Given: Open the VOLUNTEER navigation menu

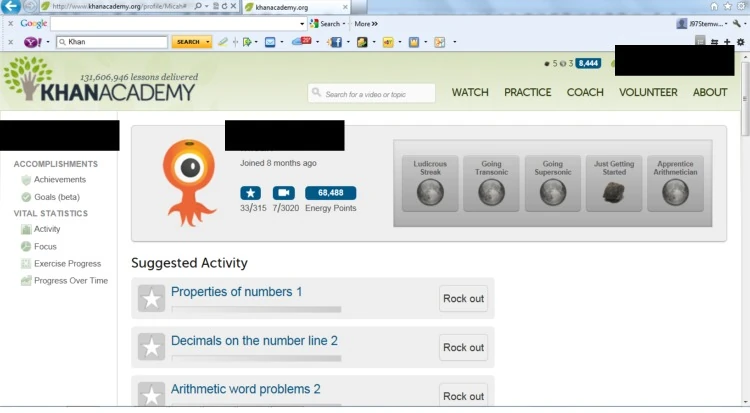Looking at the screenshot, I should 648,92.
